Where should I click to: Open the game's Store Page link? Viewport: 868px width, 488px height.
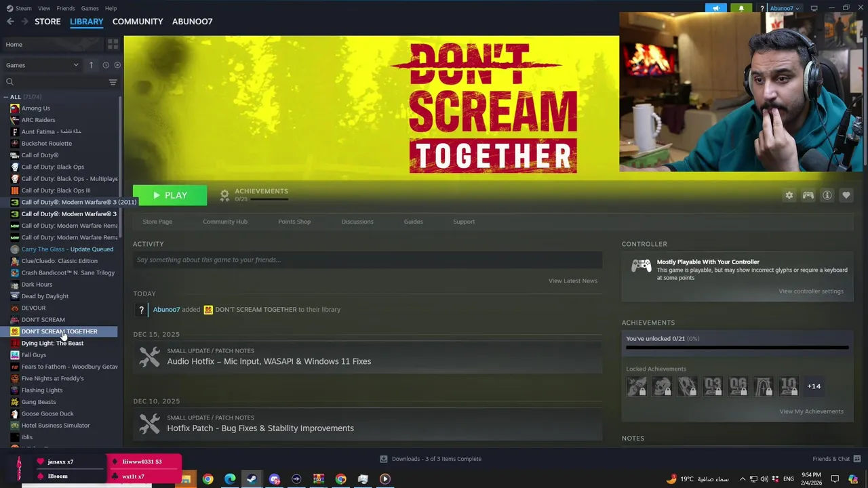tap(157, 222)
